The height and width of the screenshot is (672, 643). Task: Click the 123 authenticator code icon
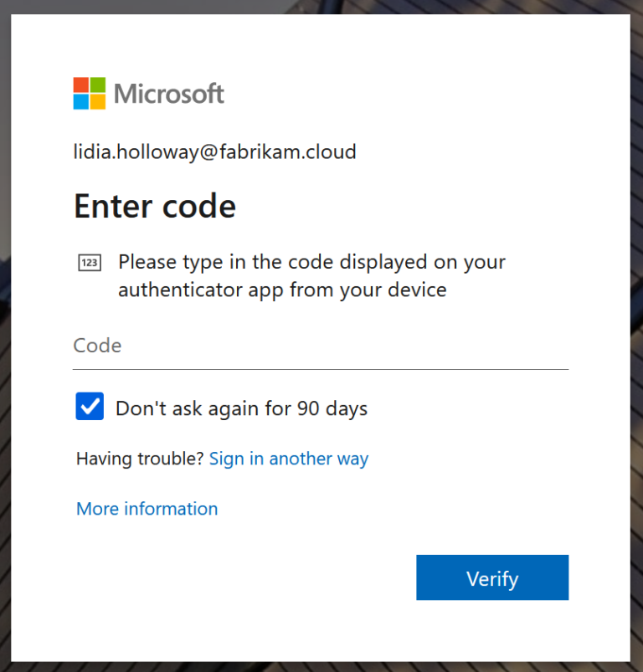pos(89,264)
